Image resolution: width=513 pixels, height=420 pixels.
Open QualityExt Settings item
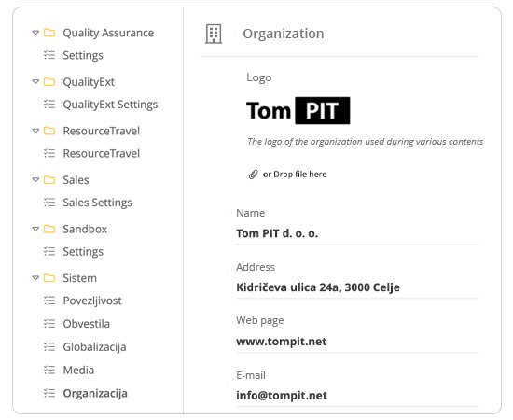tap(110, 105)
